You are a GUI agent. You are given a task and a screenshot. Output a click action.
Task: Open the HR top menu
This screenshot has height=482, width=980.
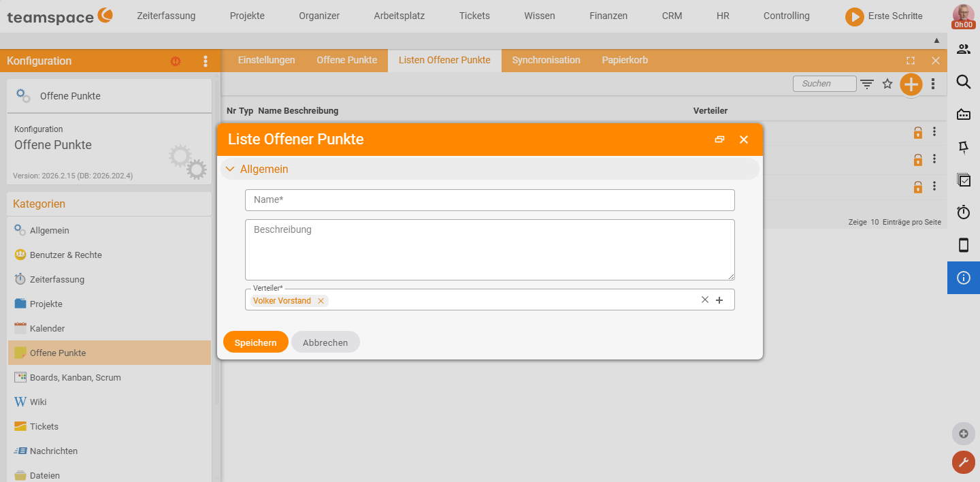[x=723, y=16]
